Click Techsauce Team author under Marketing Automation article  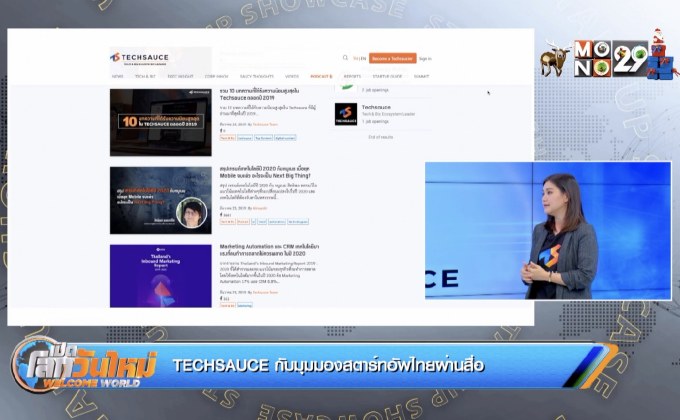click(x=265, y=292)
